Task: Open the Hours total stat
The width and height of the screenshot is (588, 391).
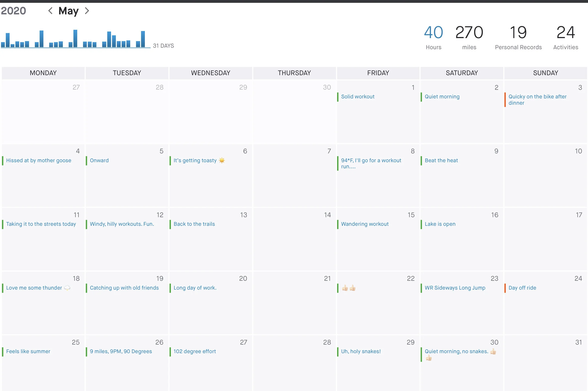Action: [x=433, y=37]
